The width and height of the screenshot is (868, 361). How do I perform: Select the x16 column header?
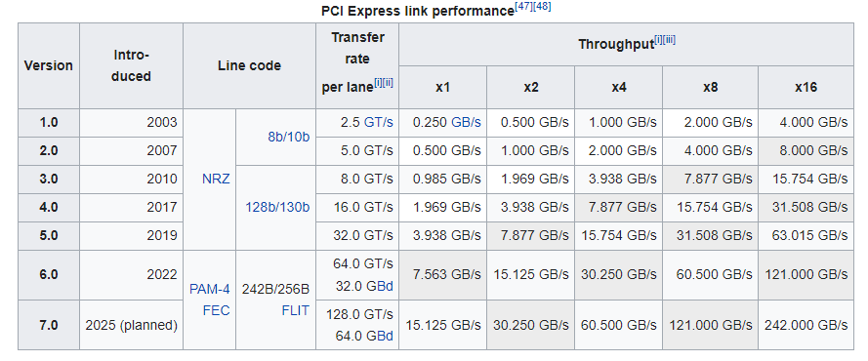pos(806,87)
